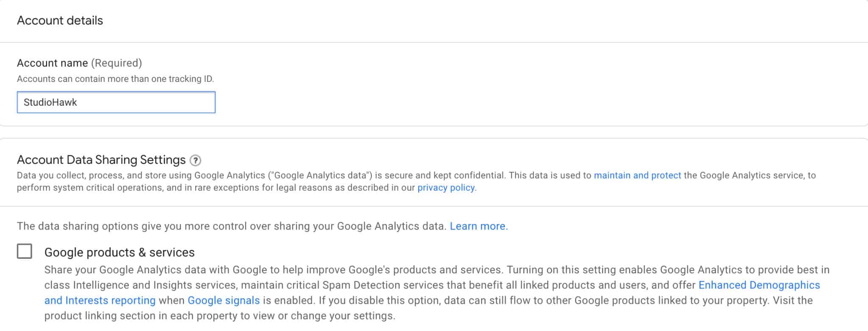Click the tracking ID helper text
Viewport: 868px width, 331px height.
(115, 79)
